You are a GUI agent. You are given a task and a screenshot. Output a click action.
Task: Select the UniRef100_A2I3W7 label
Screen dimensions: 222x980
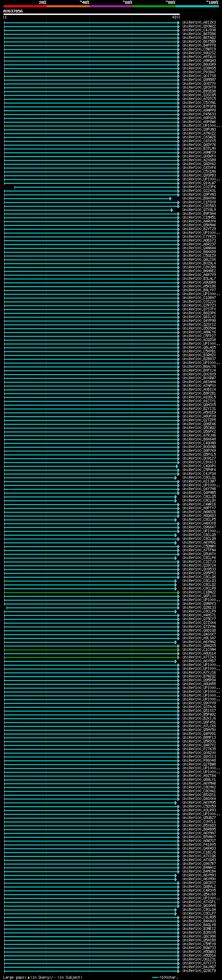click(x=199, y=481)
